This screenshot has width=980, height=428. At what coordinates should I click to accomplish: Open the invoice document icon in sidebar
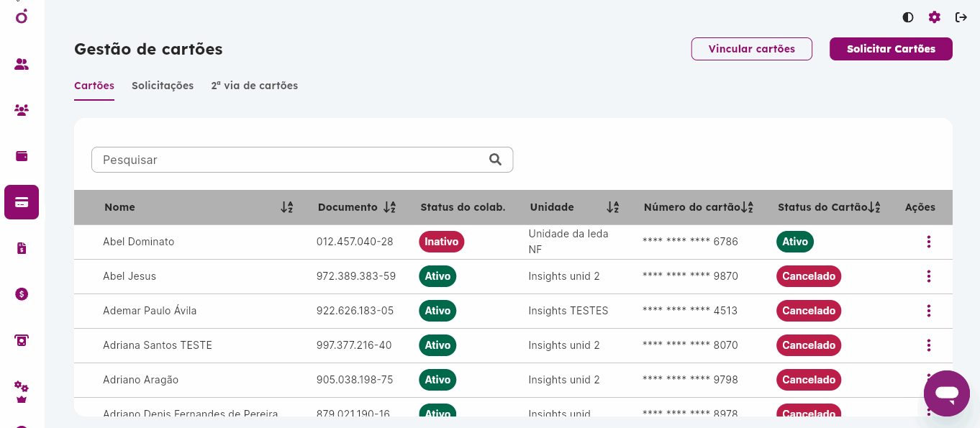point(22,248)
